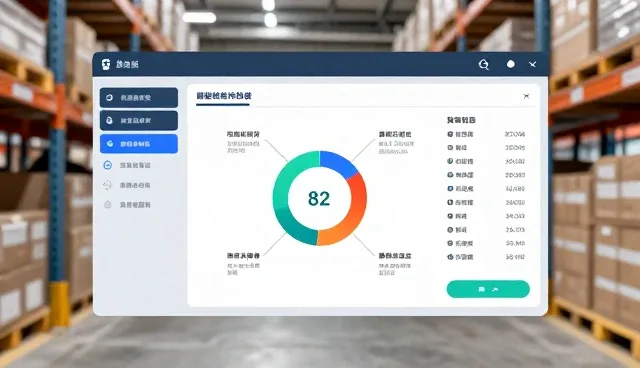The height and width of the screenshot is (368, 640).
Task: Click the pale icon beneath the blue ring sidebar icon
Action: tap(107, 185)
